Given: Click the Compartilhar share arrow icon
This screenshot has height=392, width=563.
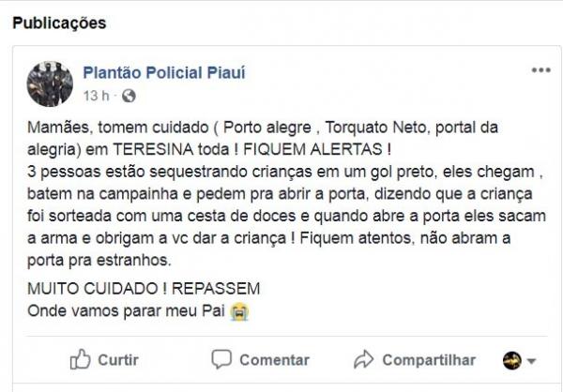Looking at the screenshot, I should 364,359.
